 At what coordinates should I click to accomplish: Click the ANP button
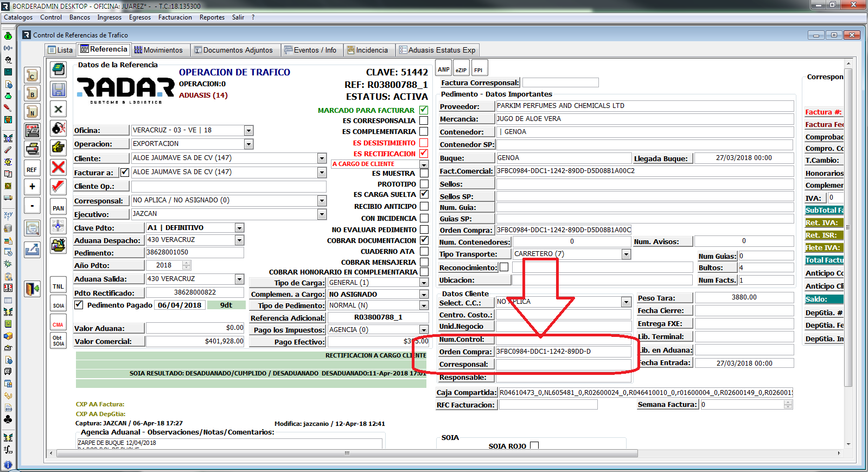pyautogui.click(x=444, y=69)
